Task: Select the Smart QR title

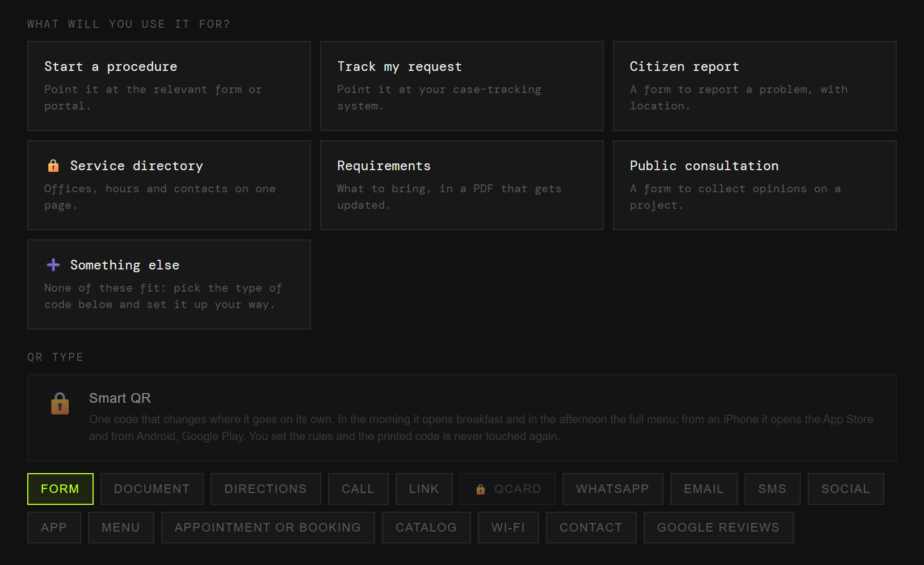Action: 120,398
